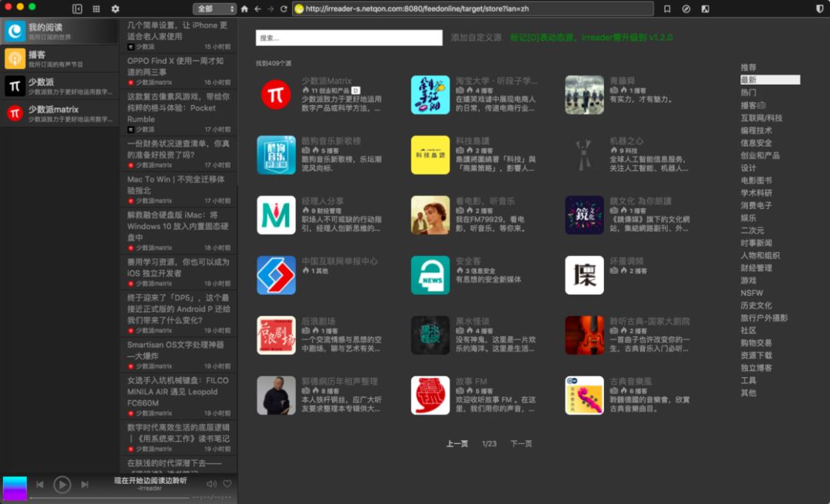Screen dimensions: 830x504
Task: Select the NSFW category
Action: click(x=752, y=293)
